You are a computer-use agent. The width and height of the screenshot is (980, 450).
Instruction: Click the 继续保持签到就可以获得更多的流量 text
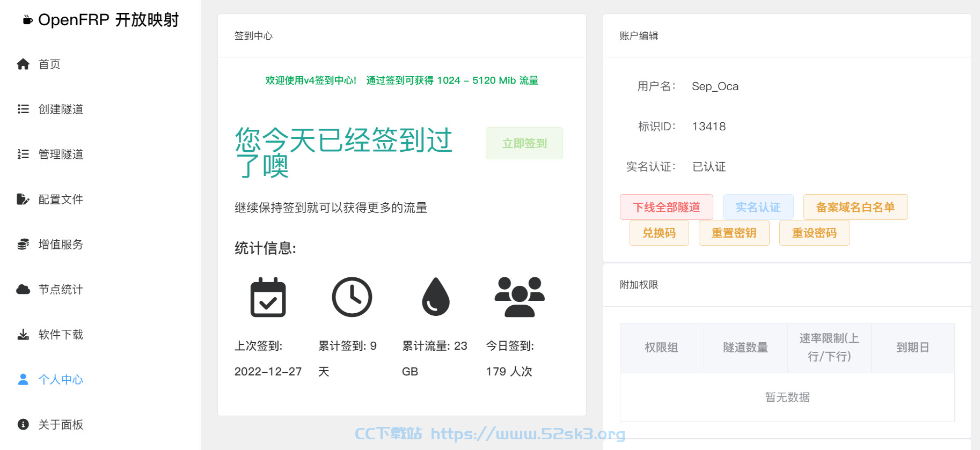(331, 208)
